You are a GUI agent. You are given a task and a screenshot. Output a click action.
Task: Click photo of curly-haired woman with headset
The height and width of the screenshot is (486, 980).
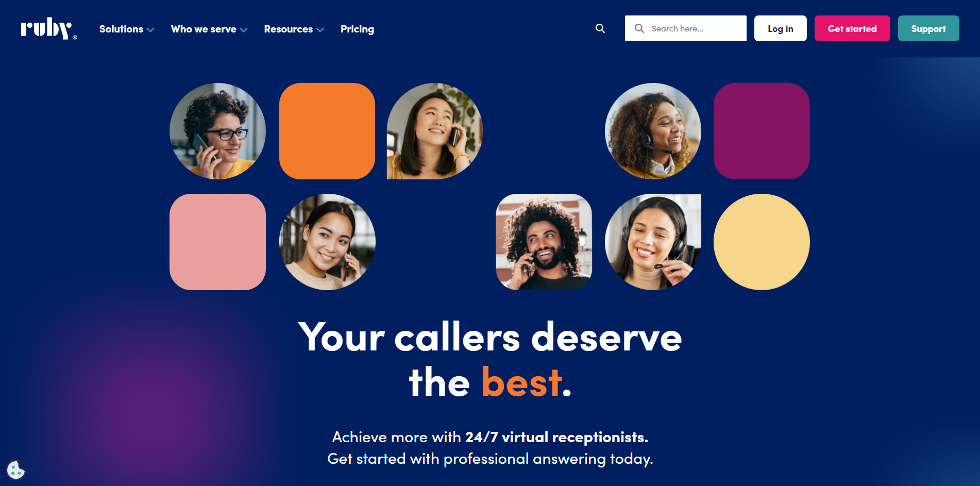coord(653,131)
